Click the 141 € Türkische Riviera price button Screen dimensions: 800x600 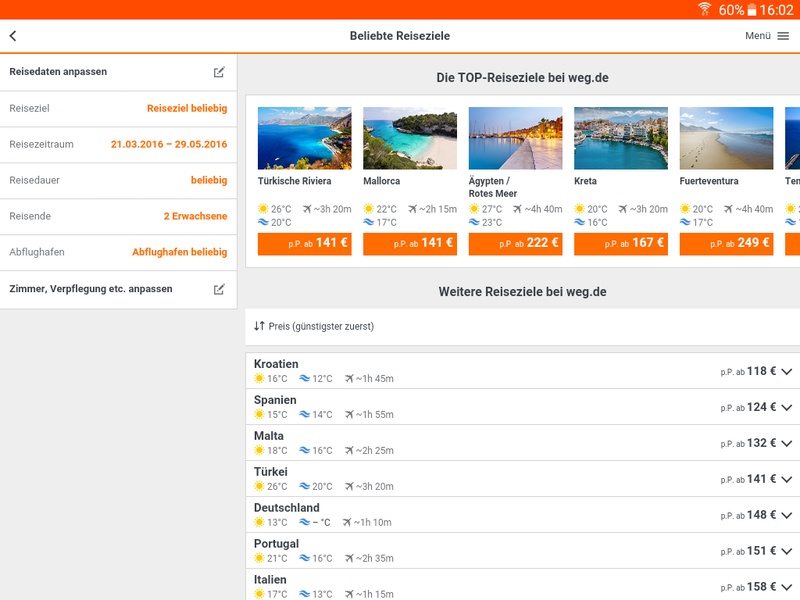[x=305, y=244]
